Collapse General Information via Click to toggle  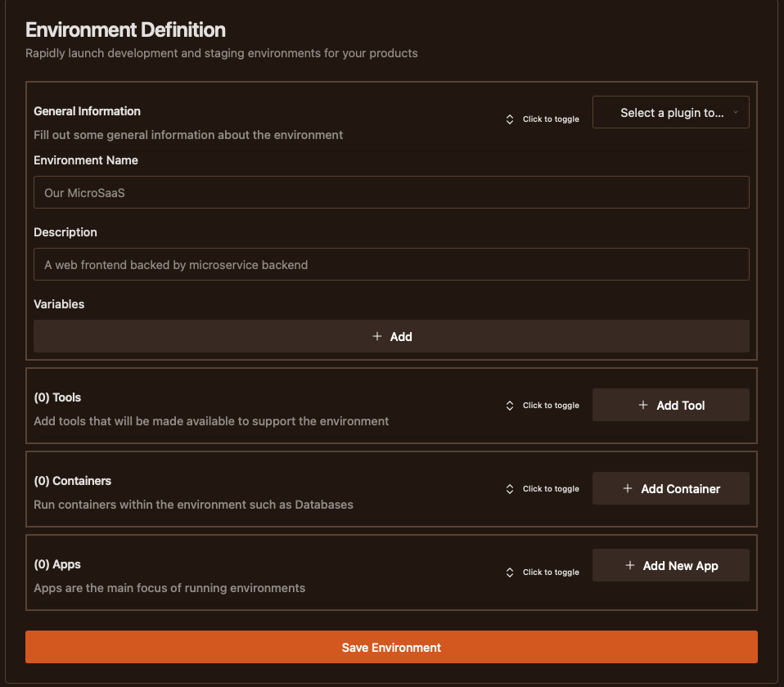click(x=550, y=119)
